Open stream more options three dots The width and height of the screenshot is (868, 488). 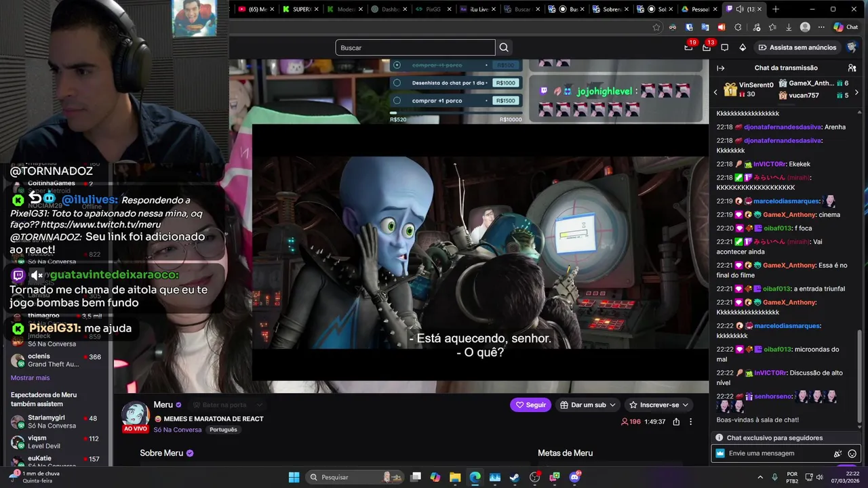[690, 422]
